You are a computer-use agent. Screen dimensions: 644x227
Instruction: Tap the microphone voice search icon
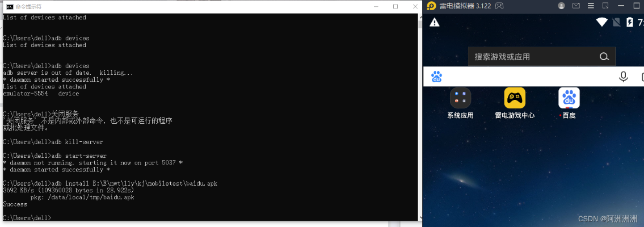623,77
